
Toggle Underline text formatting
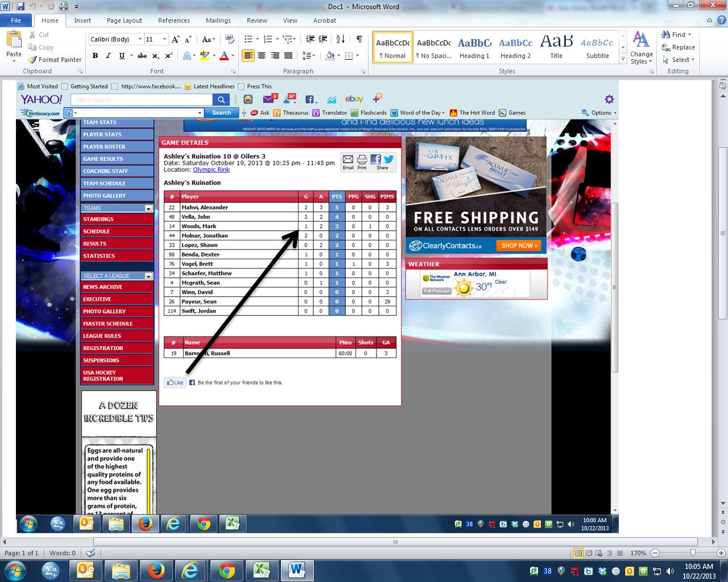coord(122,56)
